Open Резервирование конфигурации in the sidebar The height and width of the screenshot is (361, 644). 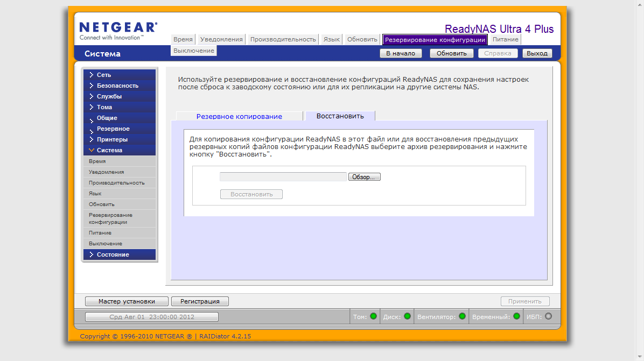[x=120, y=218]
